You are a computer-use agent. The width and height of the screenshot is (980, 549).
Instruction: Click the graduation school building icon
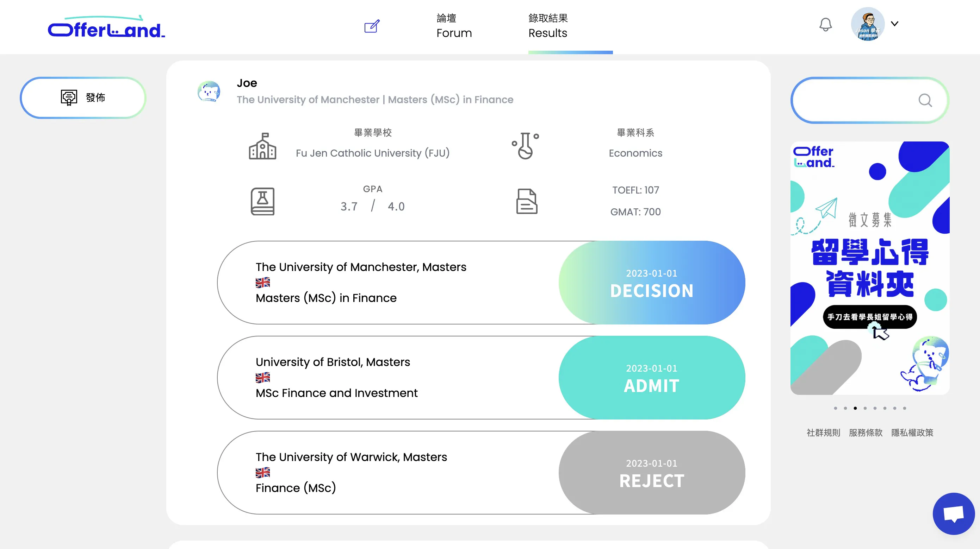click(x=262, y=146)
